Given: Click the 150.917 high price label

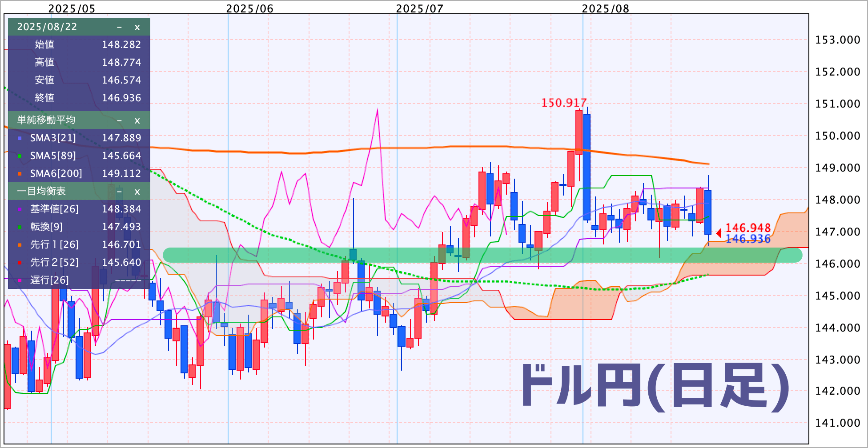Looking at the screenshot, I should tap(564, 103).
